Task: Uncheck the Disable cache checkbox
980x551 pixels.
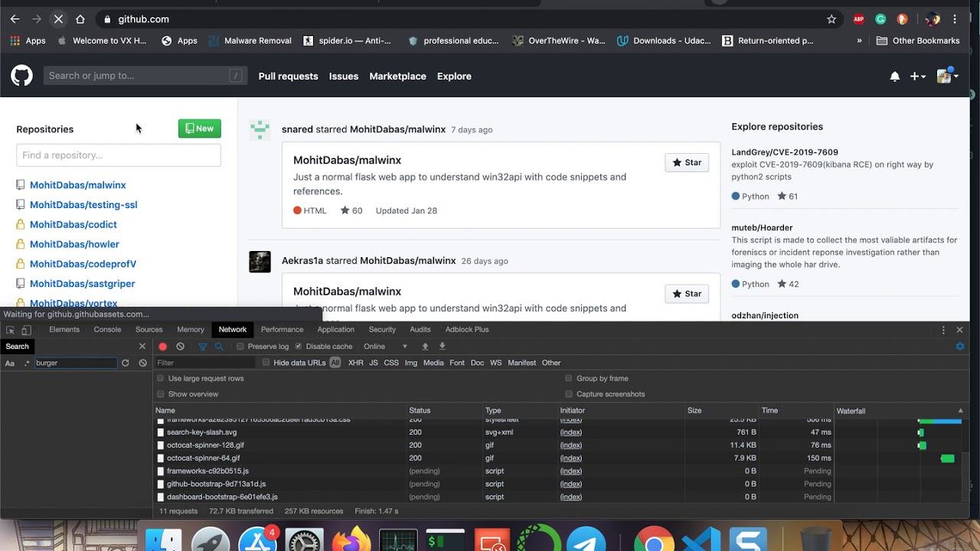Action: [x=299, y=347]
